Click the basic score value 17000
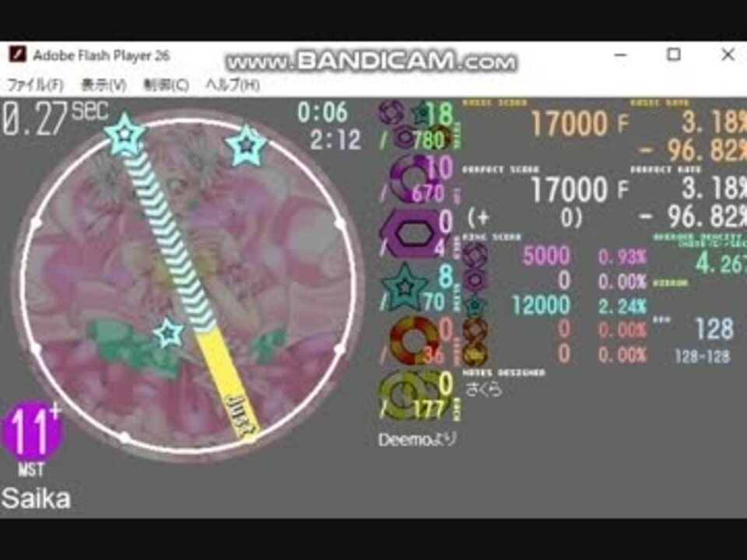The width and height of the screenshot is (747, 560). click(570, 124)
